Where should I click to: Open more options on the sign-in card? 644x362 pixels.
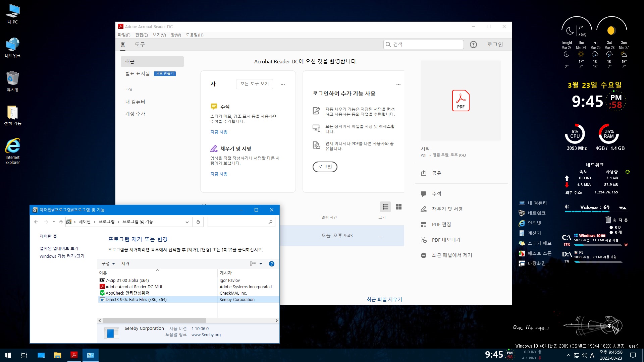click(398, 84)
